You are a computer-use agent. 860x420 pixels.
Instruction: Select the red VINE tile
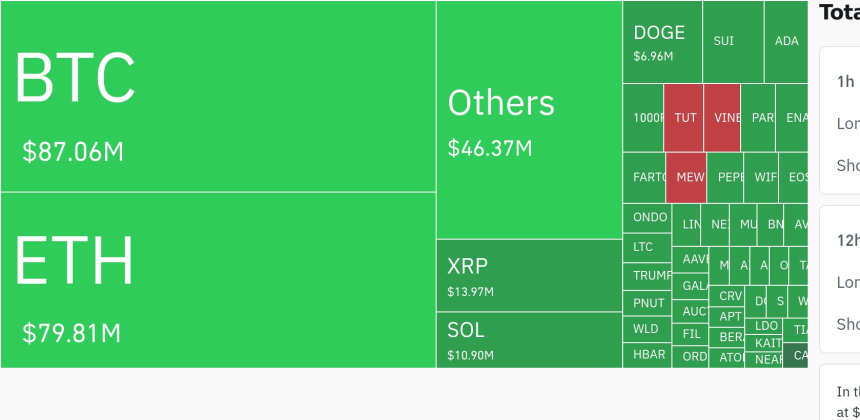point(722,117)
